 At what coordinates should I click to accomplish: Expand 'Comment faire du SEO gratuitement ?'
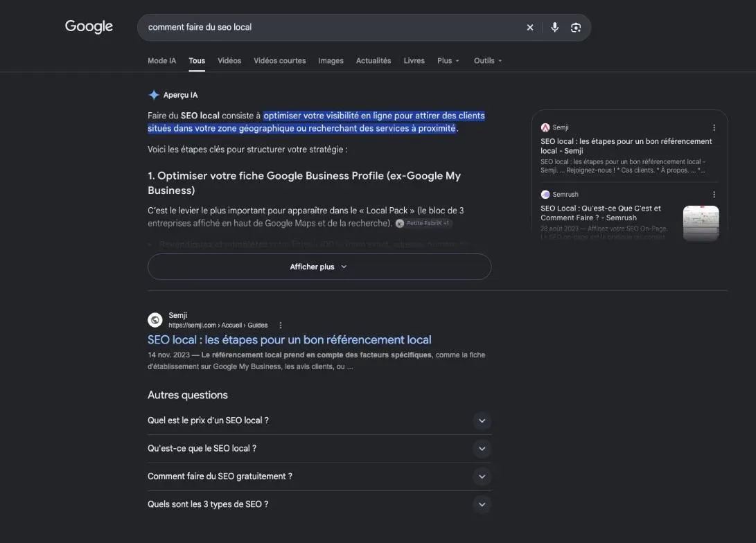point(319,477)
